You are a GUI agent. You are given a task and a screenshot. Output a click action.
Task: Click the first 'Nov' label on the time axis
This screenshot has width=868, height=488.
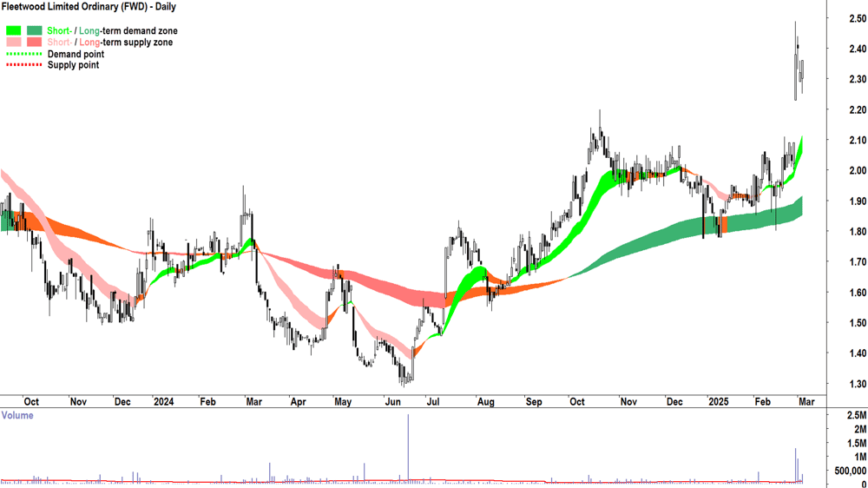[78, 401]
